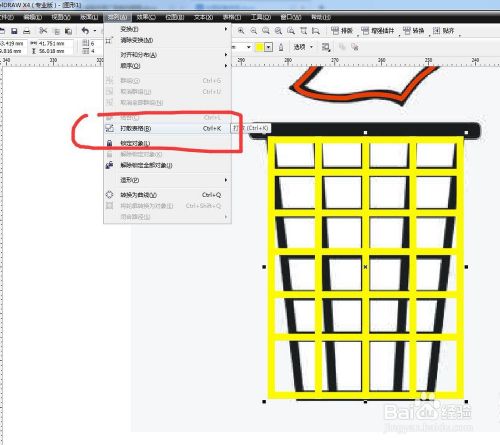Open the 贴齐 dropdown button
500x445 pixels.
(x=446, y=31)
